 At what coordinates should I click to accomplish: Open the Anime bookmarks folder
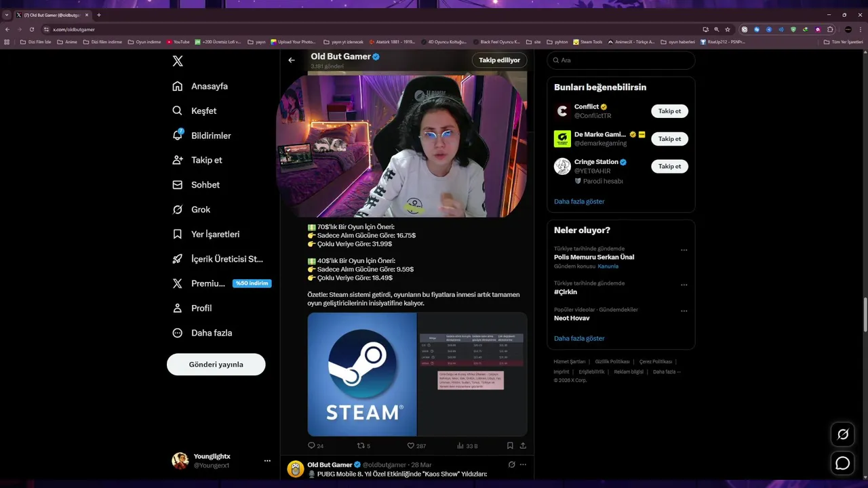point(68,42)
